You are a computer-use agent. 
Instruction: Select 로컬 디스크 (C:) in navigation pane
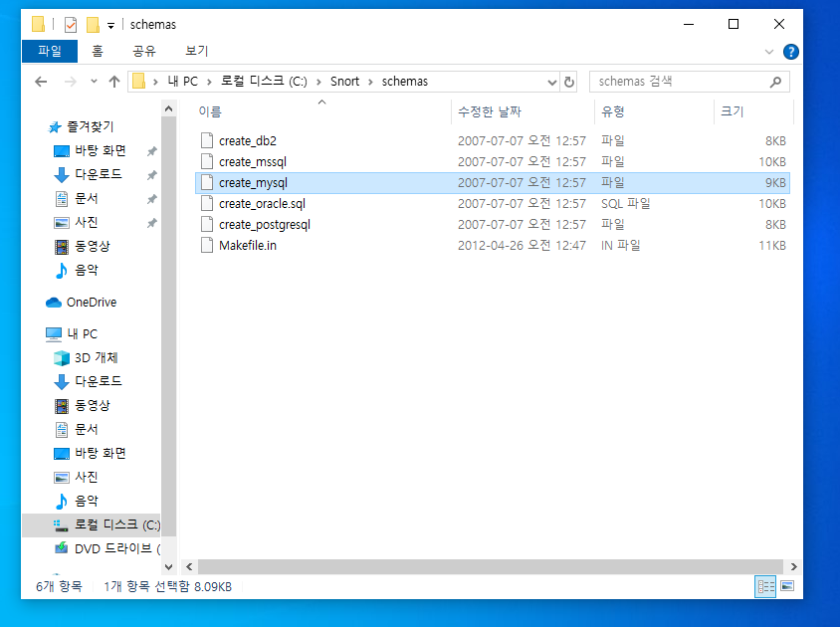click(92, 524)
